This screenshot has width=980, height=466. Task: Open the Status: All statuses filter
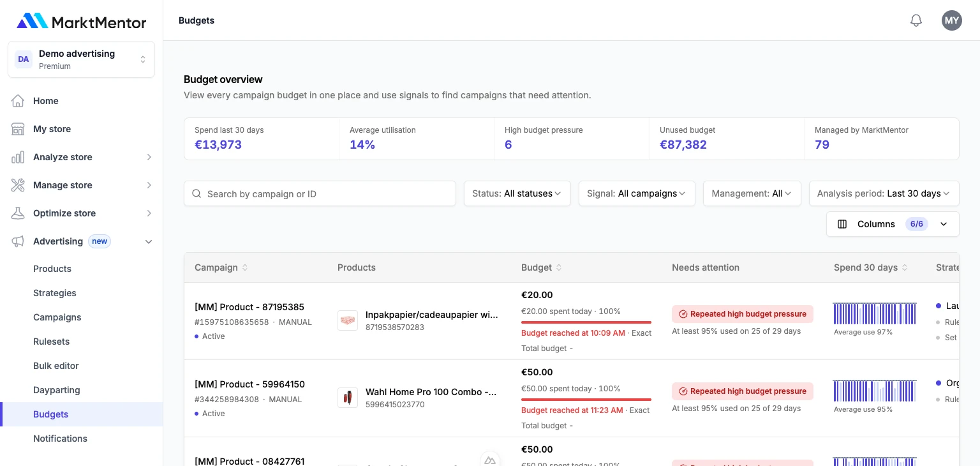(x=517, y=193)
